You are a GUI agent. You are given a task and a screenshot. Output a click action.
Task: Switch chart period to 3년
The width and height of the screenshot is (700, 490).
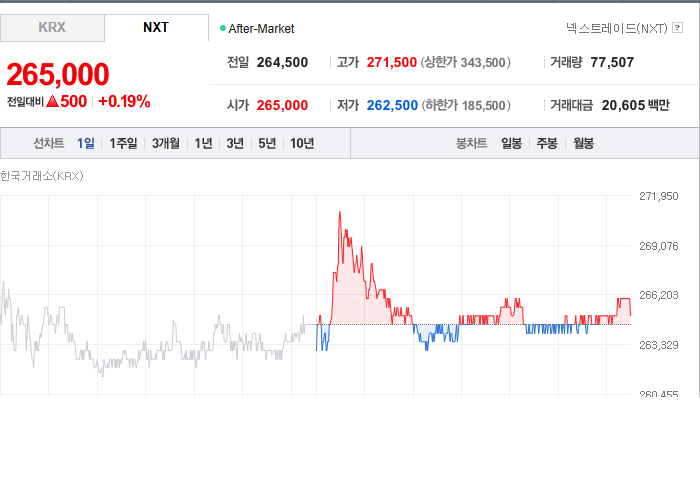(x=235, y=143)
